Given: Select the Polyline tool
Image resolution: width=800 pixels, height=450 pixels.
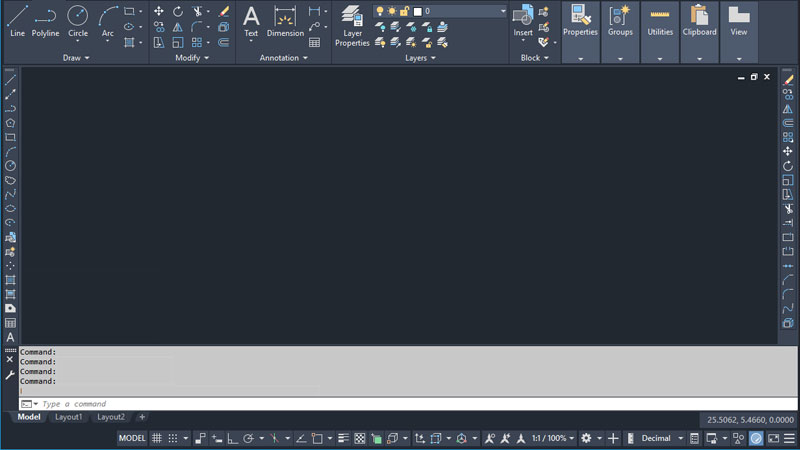Looking at the screenshot, I should [45, 19].
